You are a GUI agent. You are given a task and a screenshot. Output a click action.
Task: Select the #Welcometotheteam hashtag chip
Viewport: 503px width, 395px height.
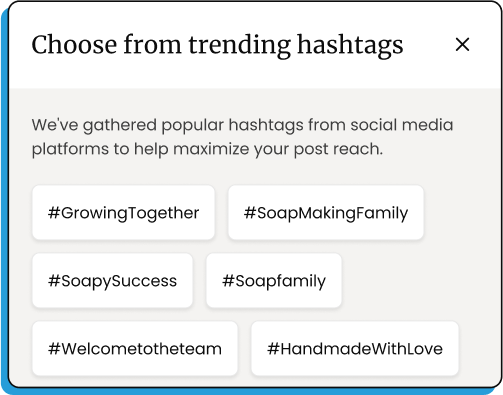135,349
